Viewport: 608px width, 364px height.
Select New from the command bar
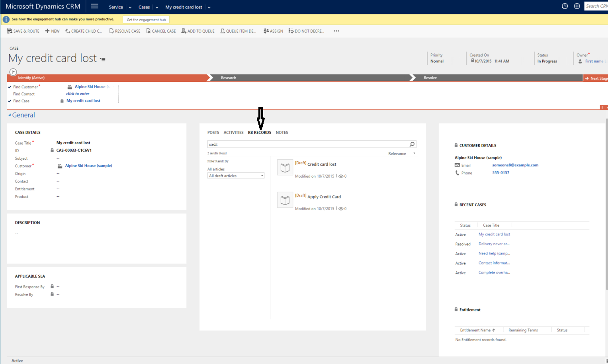52,31
